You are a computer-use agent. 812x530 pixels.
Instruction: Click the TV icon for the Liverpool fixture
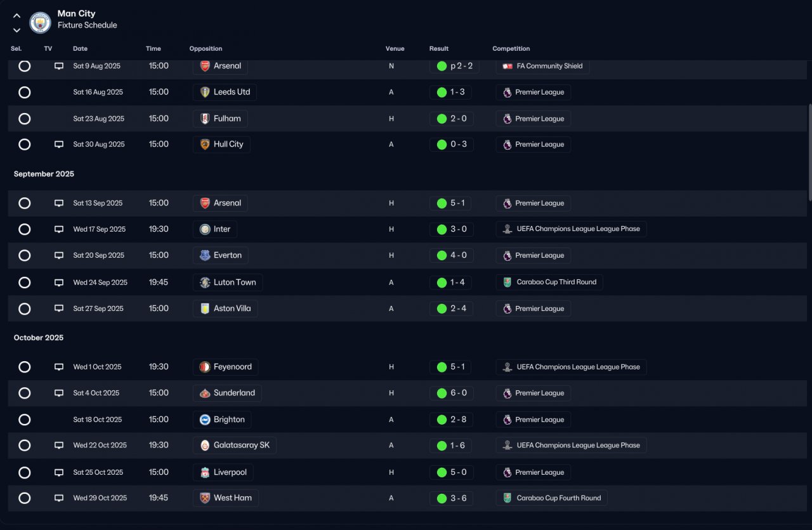pyautogui.click(x=59, y=473)
